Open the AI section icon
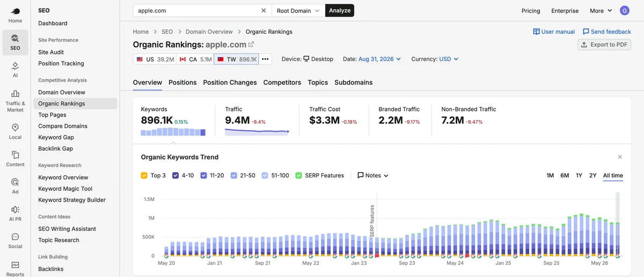The height and width of the screenshot is (277, 644). (x=15, y=66)
